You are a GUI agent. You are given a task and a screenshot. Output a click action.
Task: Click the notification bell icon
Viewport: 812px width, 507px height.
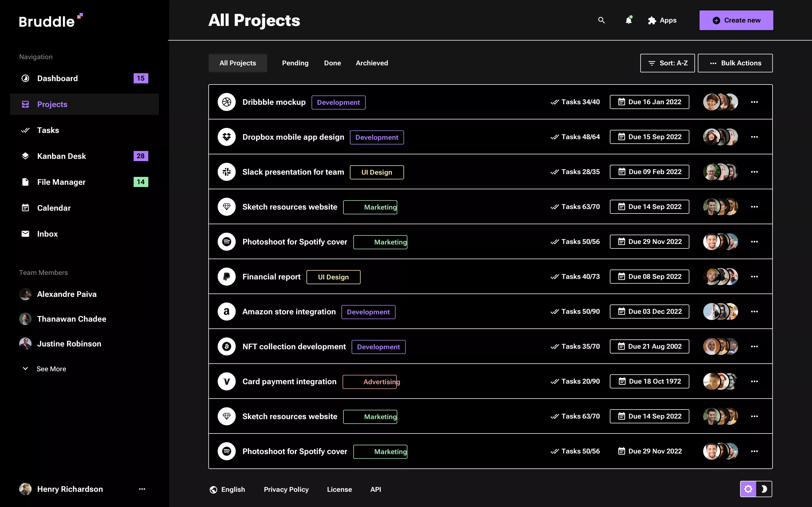(x=629, y=20)
